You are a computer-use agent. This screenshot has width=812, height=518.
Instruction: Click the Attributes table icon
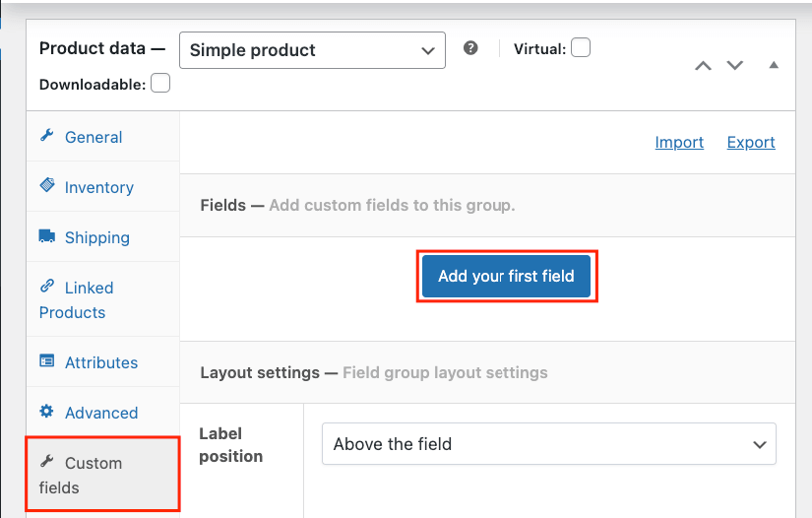pyautogui.click(x=46, y=361)
